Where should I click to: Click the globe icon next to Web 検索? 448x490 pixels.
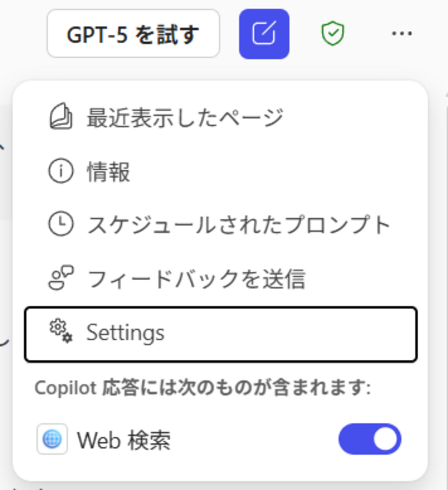point(52,439)
